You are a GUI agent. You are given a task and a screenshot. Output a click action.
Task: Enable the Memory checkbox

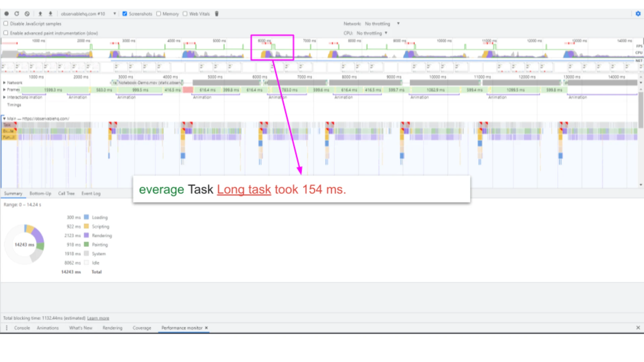[x=159, y=14]
